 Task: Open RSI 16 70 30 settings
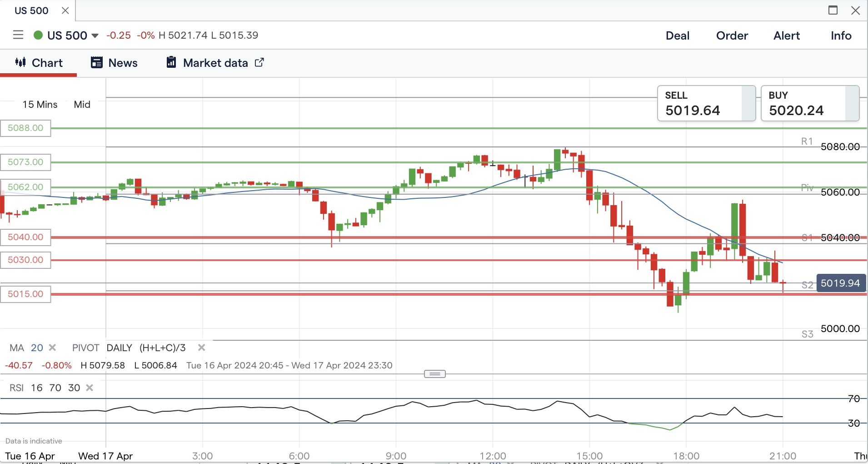tap(45, 388)
